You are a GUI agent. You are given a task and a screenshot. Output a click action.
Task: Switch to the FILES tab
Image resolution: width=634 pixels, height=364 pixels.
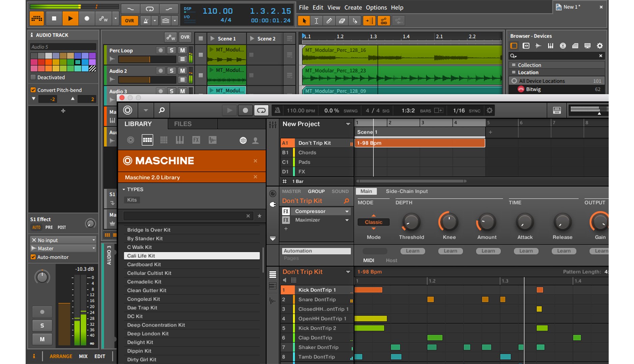click(x=183, y=124)
